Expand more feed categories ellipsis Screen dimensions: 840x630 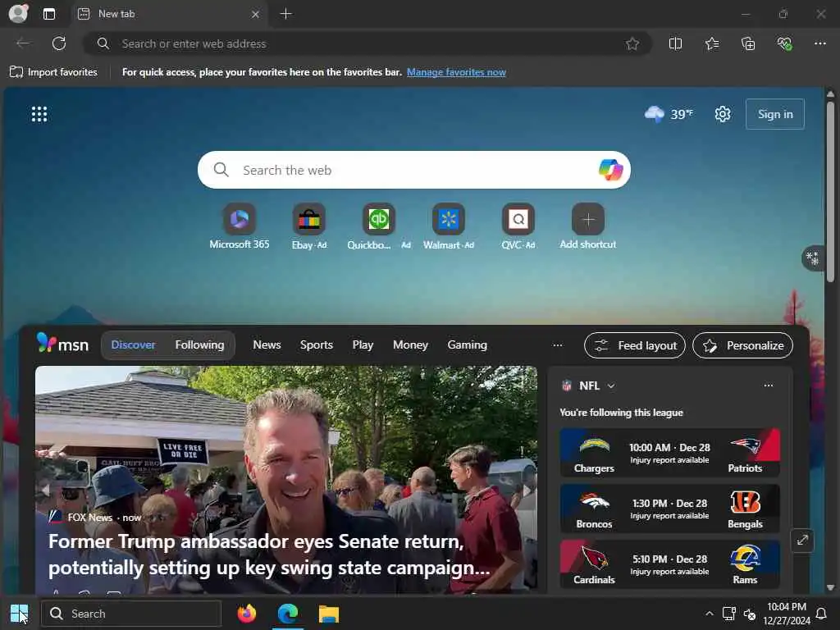tap(557, 345)
